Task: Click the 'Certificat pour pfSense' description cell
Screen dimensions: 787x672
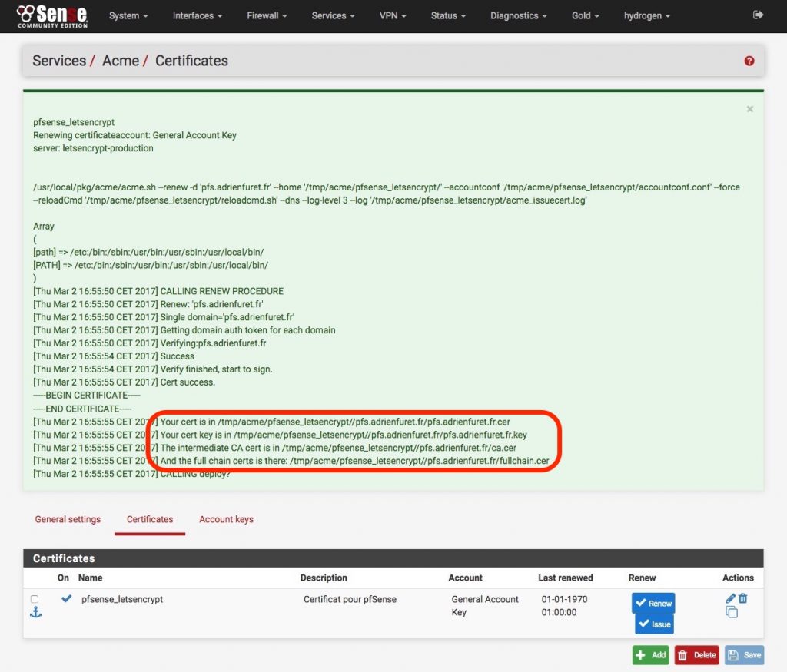Action: [350, 599]
